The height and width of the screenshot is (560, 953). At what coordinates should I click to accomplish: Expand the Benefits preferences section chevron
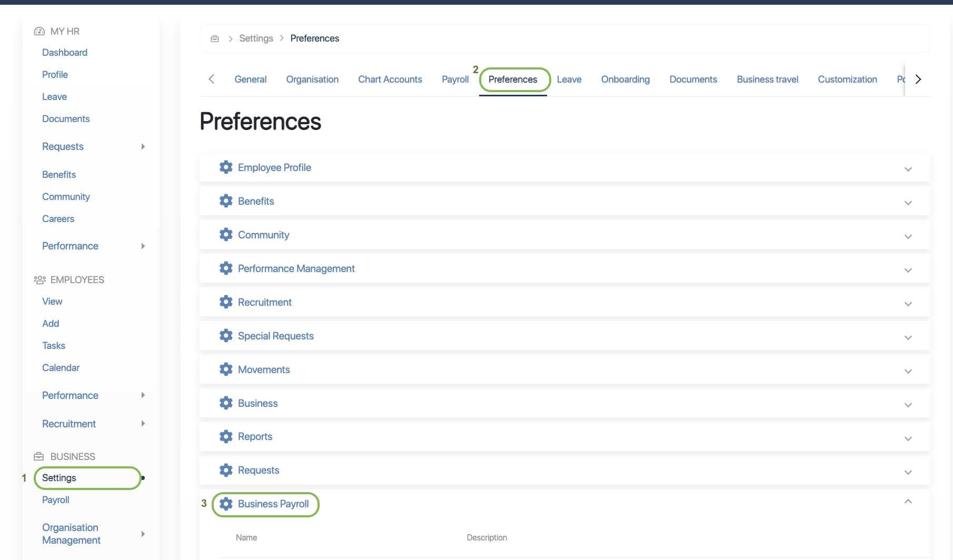[x=908, y=203]
